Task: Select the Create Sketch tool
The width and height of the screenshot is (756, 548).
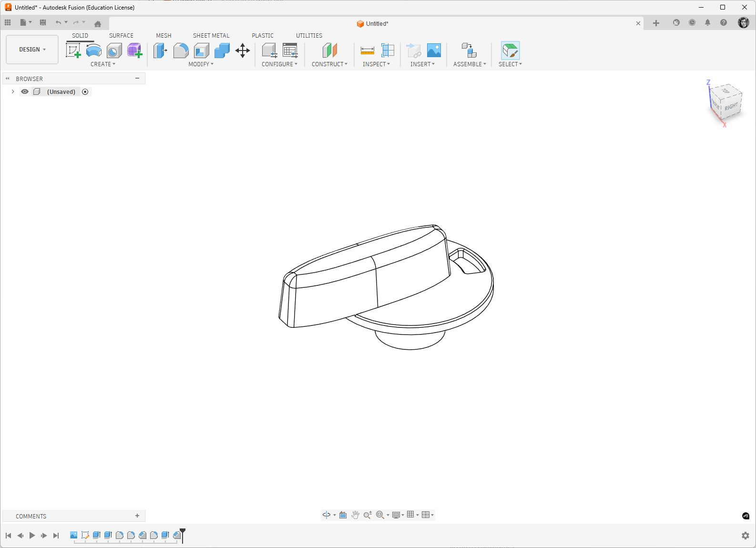Action: click(x=73, y=51)
